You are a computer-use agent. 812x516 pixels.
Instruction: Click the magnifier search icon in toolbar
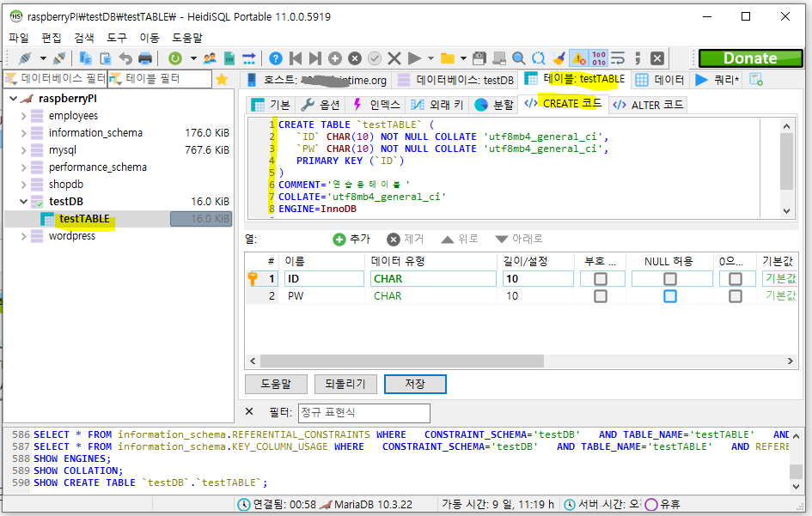coord(518,58)
